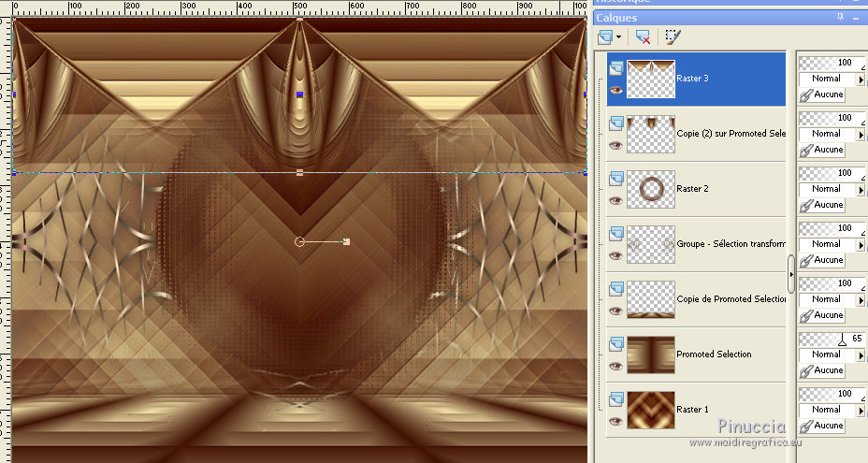The height and width of the screenshot is (463, 868).
Task: Click the layer type icon of Raster 1
Action: click(x=615, y=399)
